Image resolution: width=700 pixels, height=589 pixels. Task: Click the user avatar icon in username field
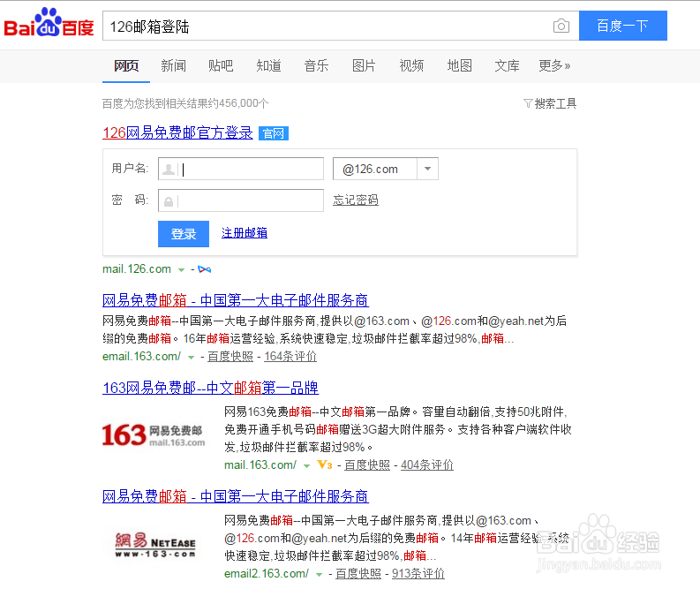(169, 170)
